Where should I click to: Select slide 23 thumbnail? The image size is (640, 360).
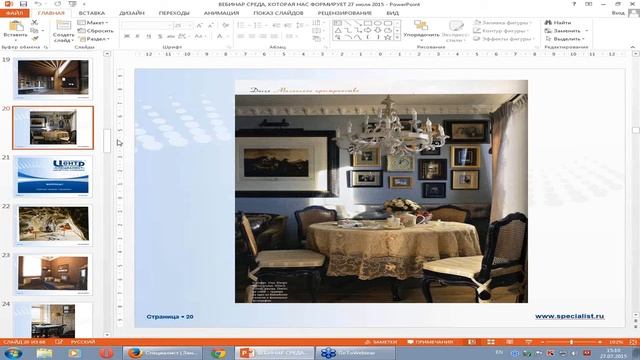coord(53,274)
